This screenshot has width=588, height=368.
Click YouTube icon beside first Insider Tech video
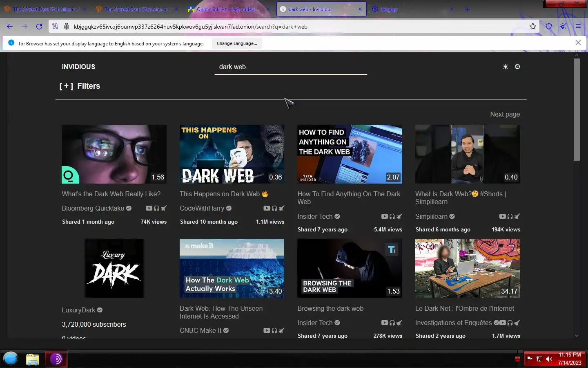pyautogui.click(x=384, y=216)
